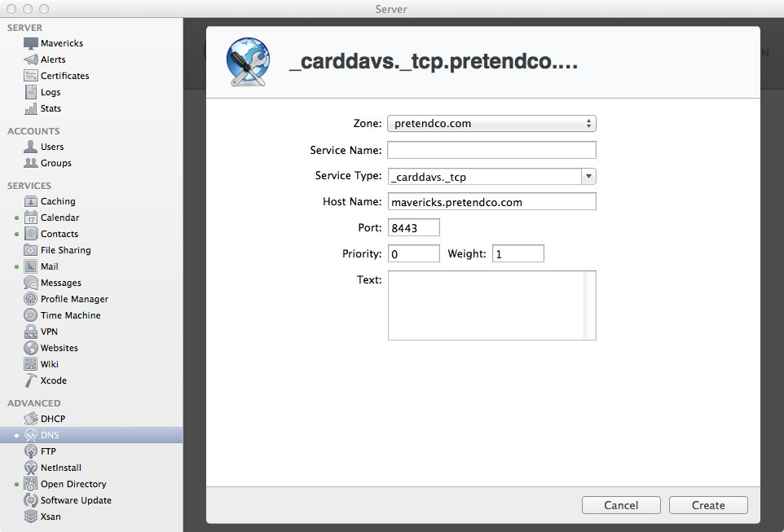This screenshot has height=532, width=784.
Task: Open the NetInstall icon
Action: point(30,468)
